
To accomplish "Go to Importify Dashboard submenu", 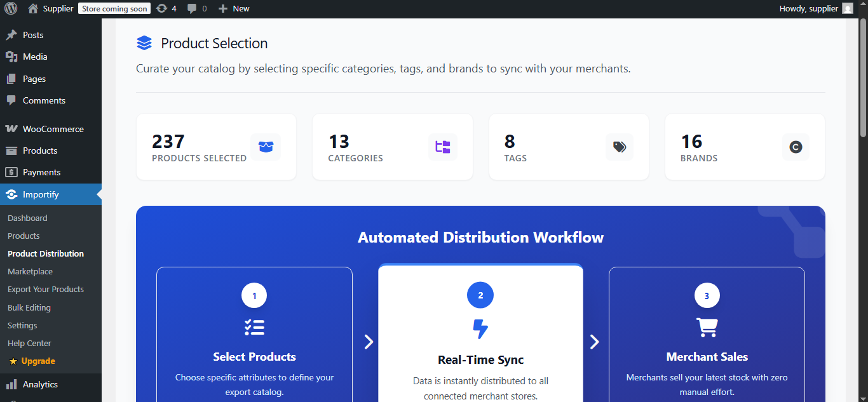I will (27, 218).
